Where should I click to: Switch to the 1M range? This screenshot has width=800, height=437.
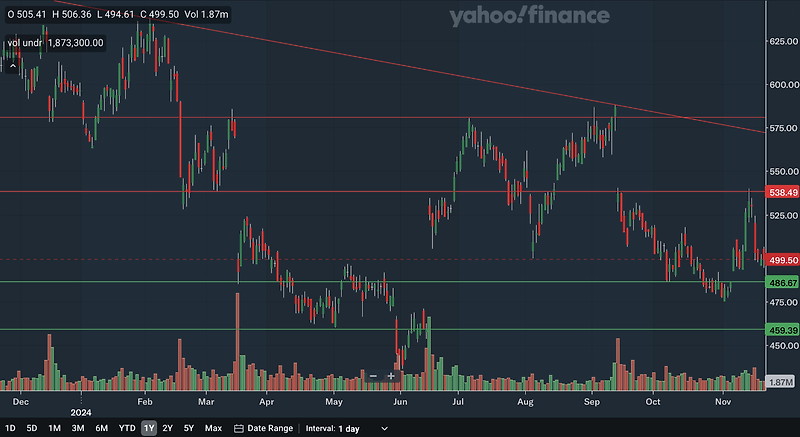(x=55, y=428)
